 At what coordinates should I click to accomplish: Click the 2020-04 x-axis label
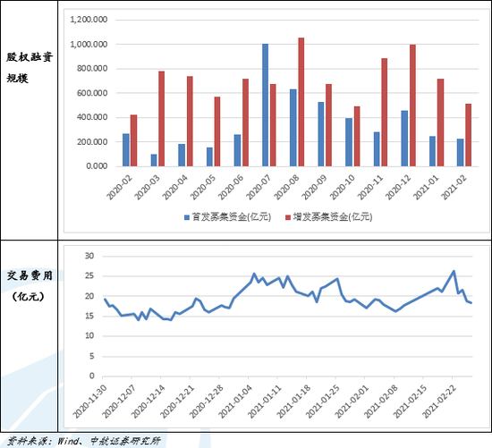(x=175, y=187)
